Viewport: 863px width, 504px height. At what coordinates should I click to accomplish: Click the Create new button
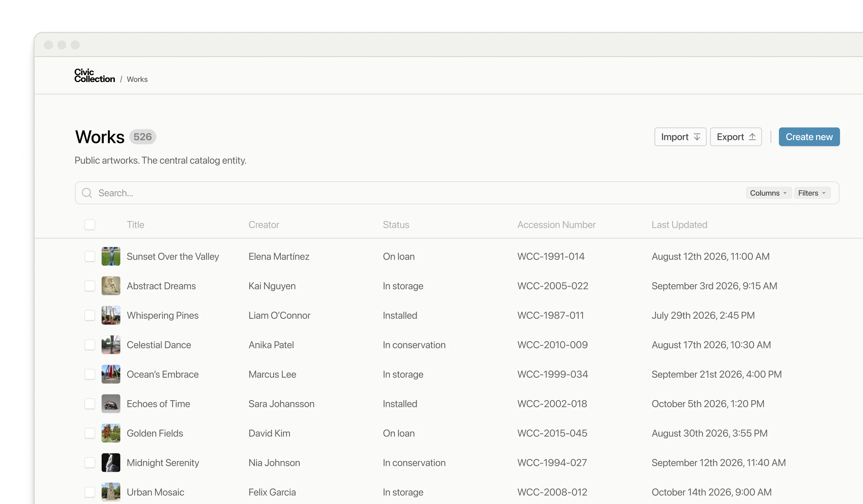click(809, 137)
